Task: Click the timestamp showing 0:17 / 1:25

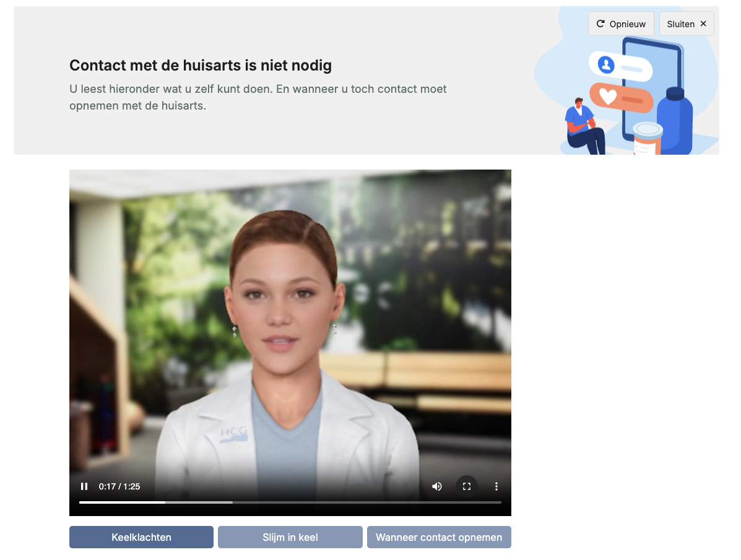Action: [118, 486]
